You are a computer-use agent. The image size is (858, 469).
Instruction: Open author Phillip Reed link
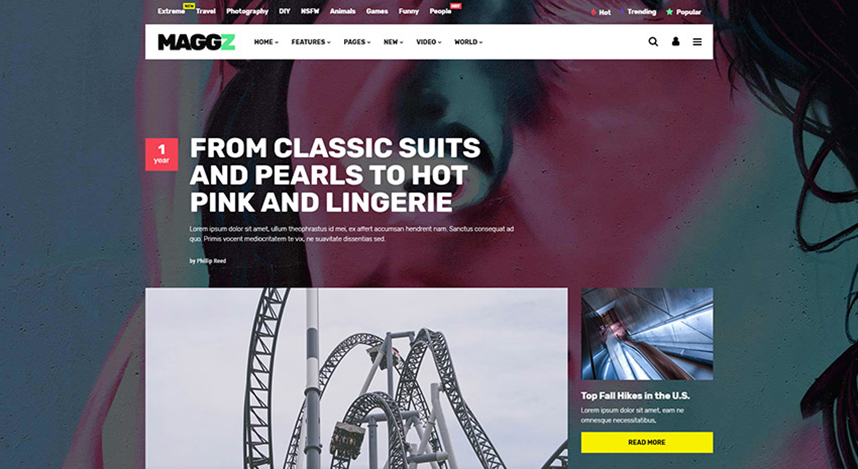tap(211, 261)
